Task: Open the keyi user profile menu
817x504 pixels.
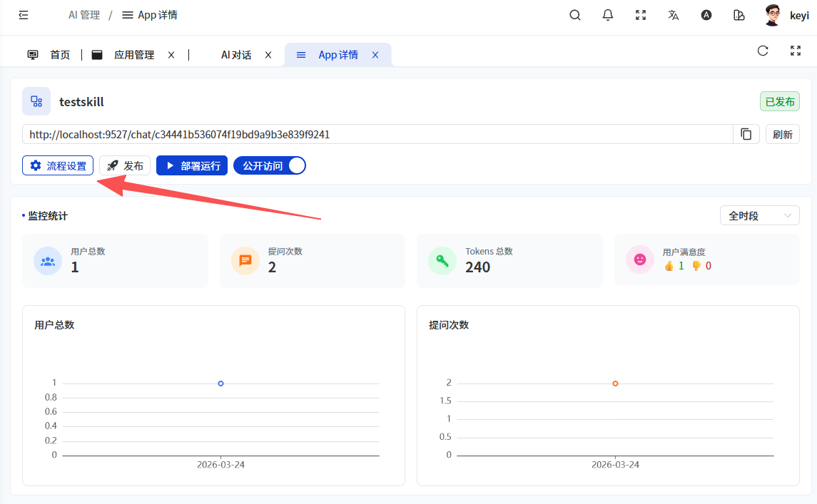Action: (x=786, y=15)
